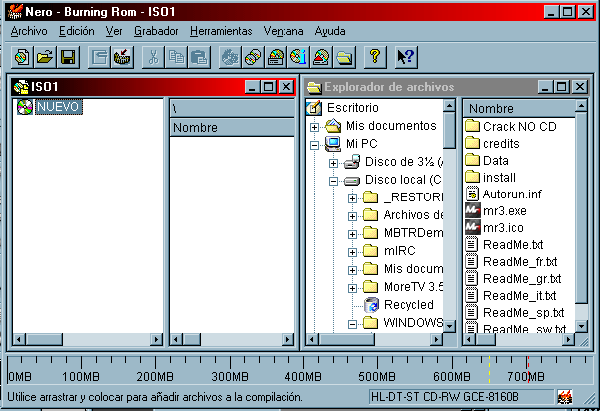Click the New compilation toolbar icon
Screen dimensions: 600x411
[x=22, y=57]
